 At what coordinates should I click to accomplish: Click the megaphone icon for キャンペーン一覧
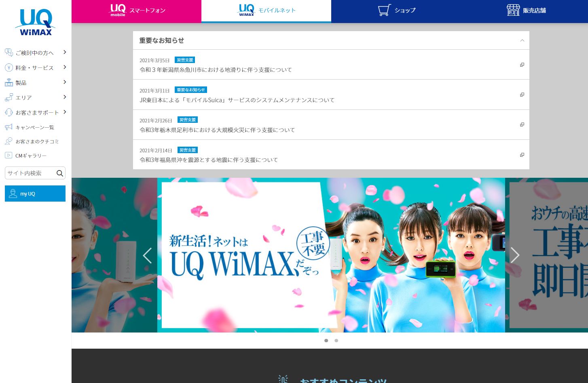[8, 127]
